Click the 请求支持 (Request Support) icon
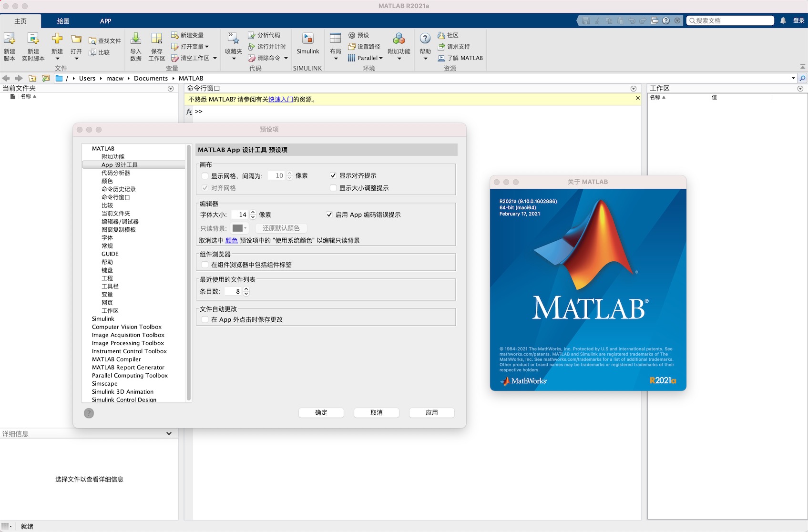The width and height of the screenshot is (808, 532). (441, 47)
